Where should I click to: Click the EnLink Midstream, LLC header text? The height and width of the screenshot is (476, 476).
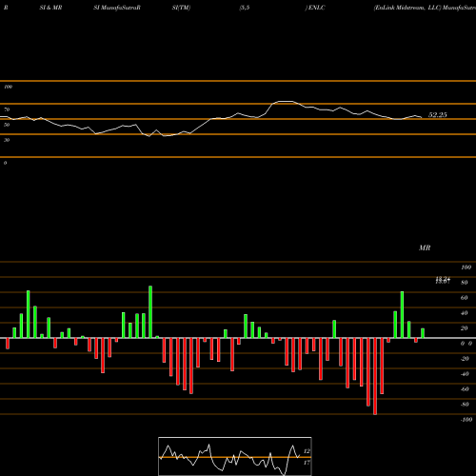(407, 8)
